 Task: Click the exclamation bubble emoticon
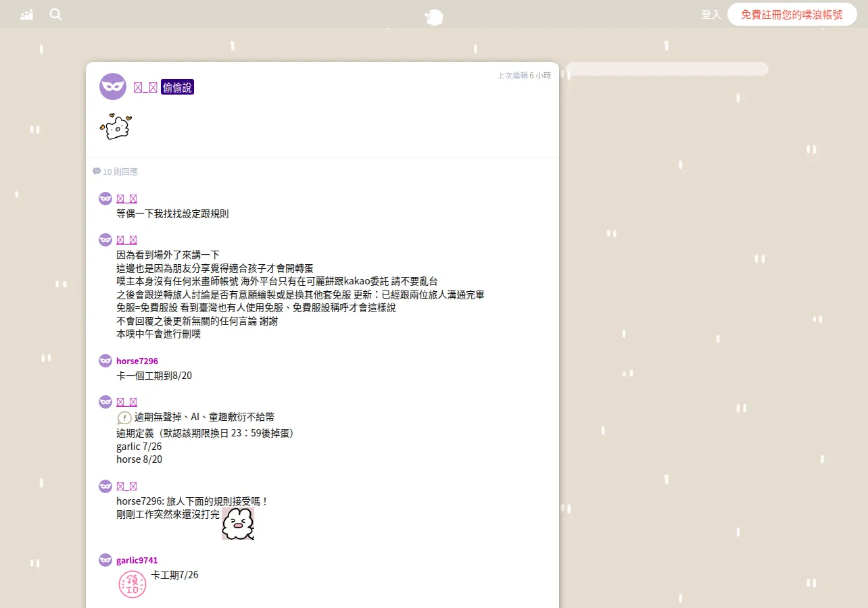point(124,417)
